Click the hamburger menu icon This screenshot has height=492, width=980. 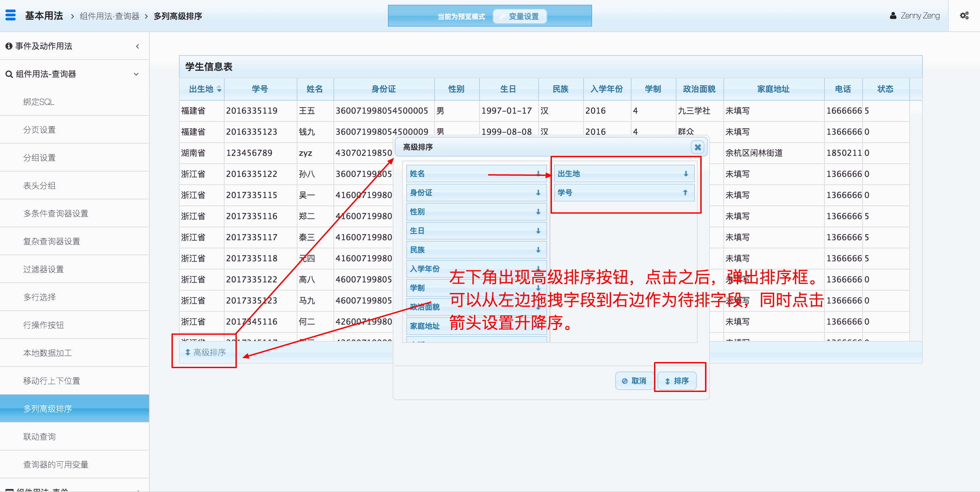point(11,15)
